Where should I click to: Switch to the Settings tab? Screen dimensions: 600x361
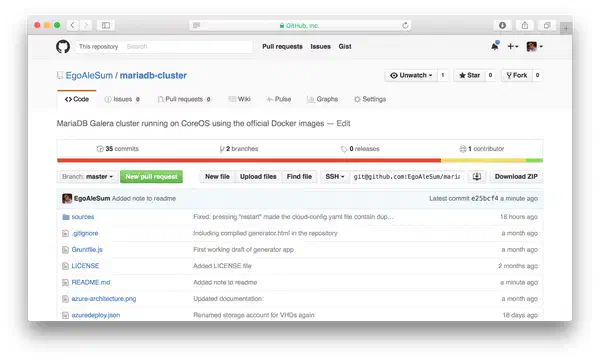point(370,99)
